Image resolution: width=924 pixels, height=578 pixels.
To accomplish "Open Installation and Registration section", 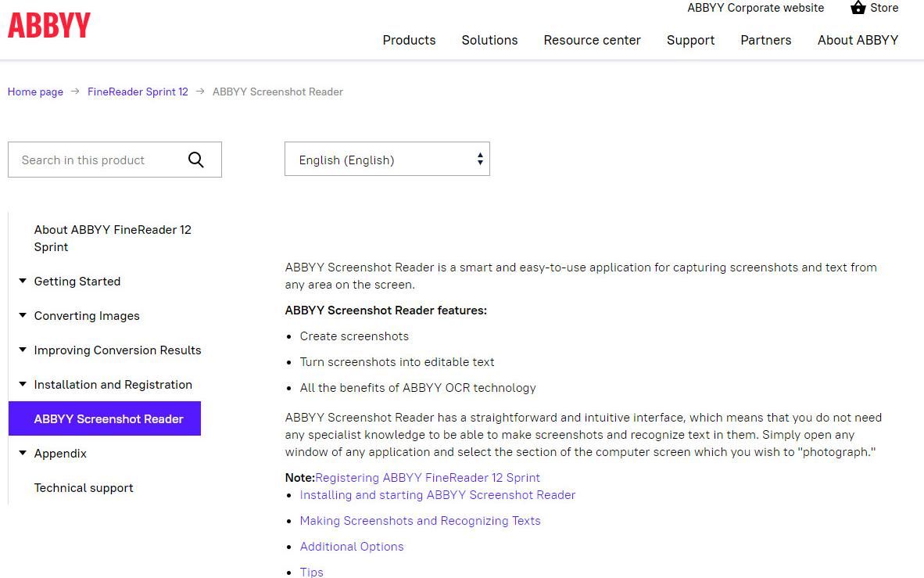I will point(113,385).
